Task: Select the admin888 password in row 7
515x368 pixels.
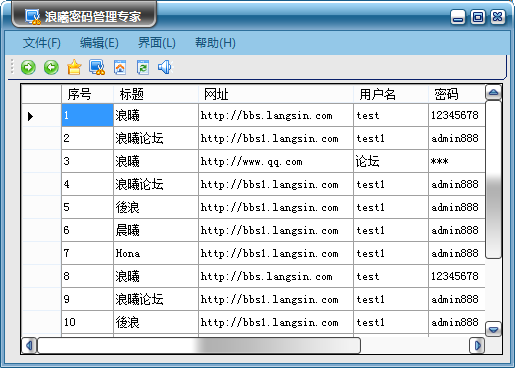Action: coord(457,253)
